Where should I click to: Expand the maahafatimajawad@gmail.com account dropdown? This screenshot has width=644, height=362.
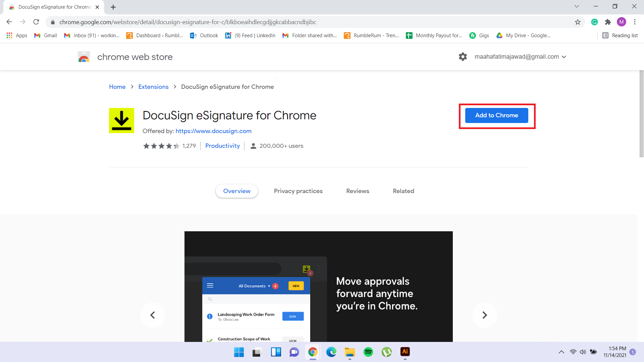point(520,57)
